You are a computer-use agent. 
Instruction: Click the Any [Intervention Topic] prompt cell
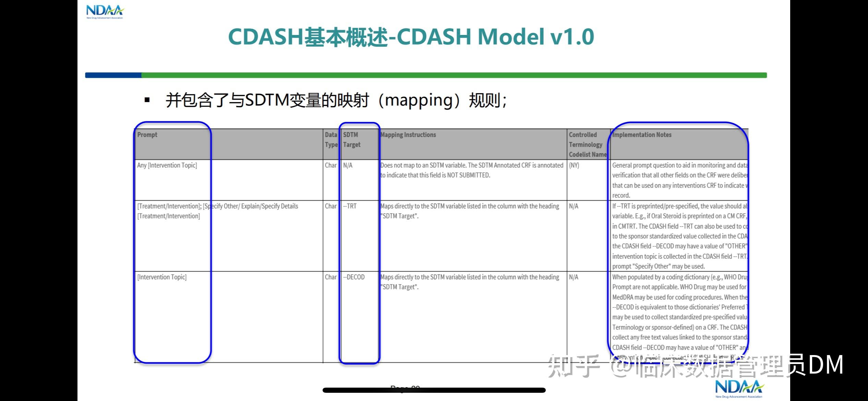point(167,165)
